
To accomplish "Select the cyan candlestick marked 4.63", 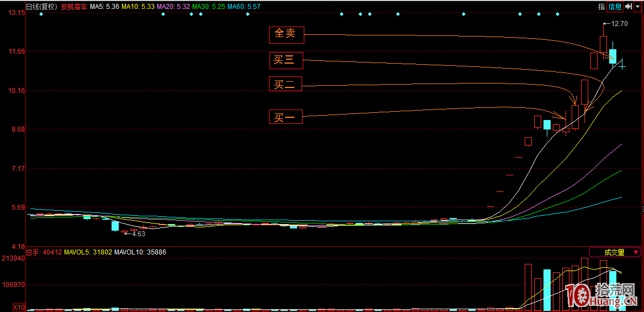I will [x=115, y=226].
